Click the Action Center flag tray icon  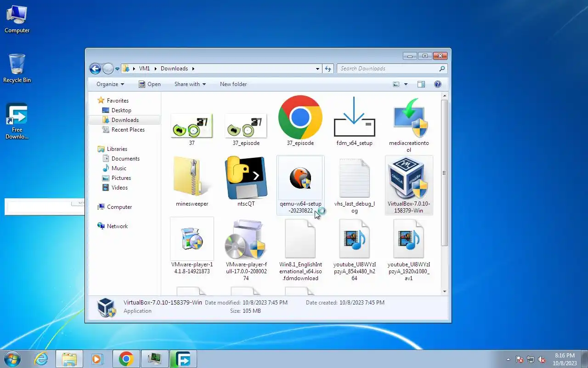pyautogui.click(x=520, y=359)
